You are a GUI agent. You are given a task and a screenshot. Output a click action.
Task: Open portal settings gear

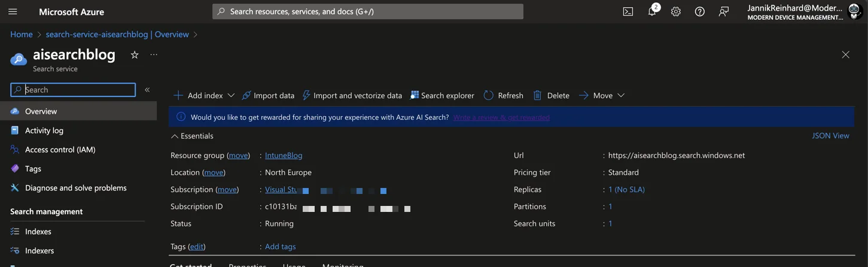click(675, 11)
